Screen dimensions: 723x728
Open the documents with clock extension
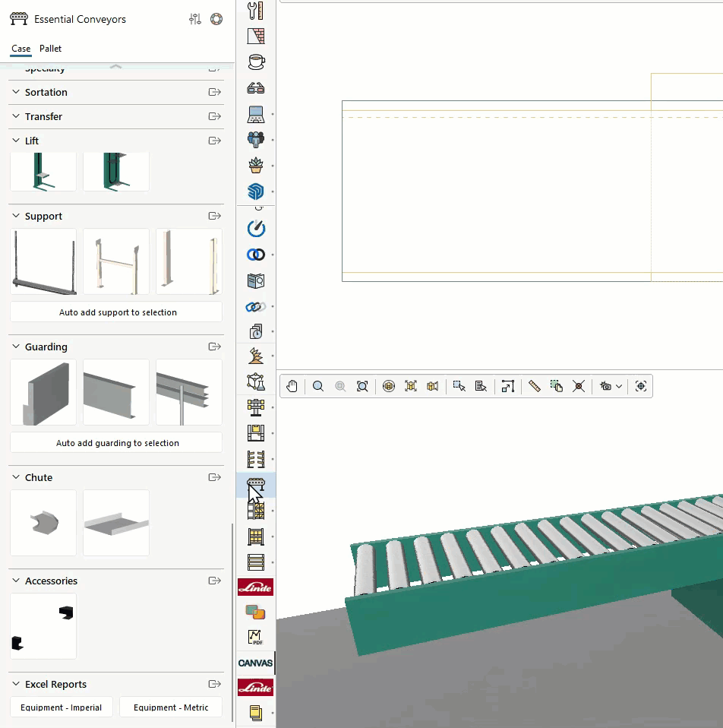tap(256, 331)
